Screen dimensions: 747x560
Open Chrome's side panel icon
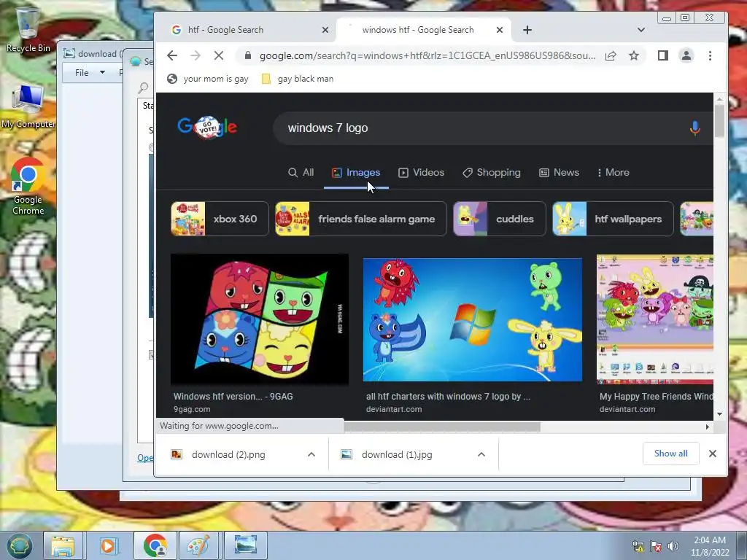click(x=662, y=55)
